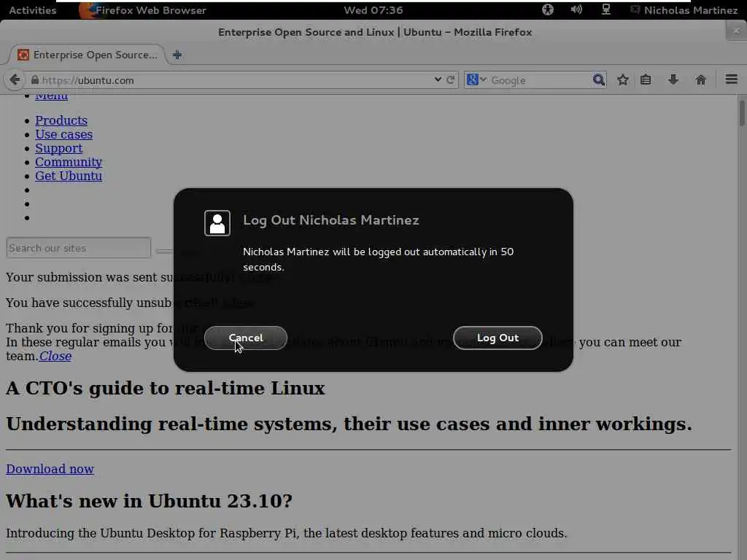This screenshot has width=747, height=560.
Task: Click the clock Wed 07:36
Action: [x=373, y=10]
